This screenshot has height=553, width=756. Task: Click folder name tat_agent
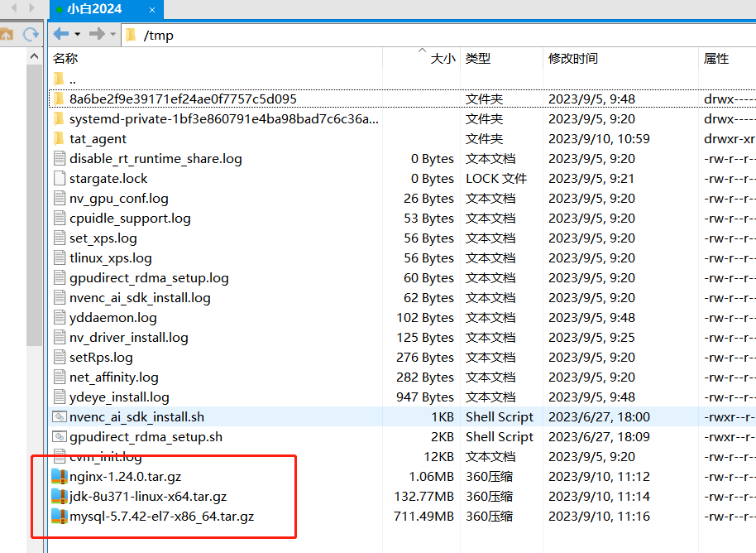(98, 139)
